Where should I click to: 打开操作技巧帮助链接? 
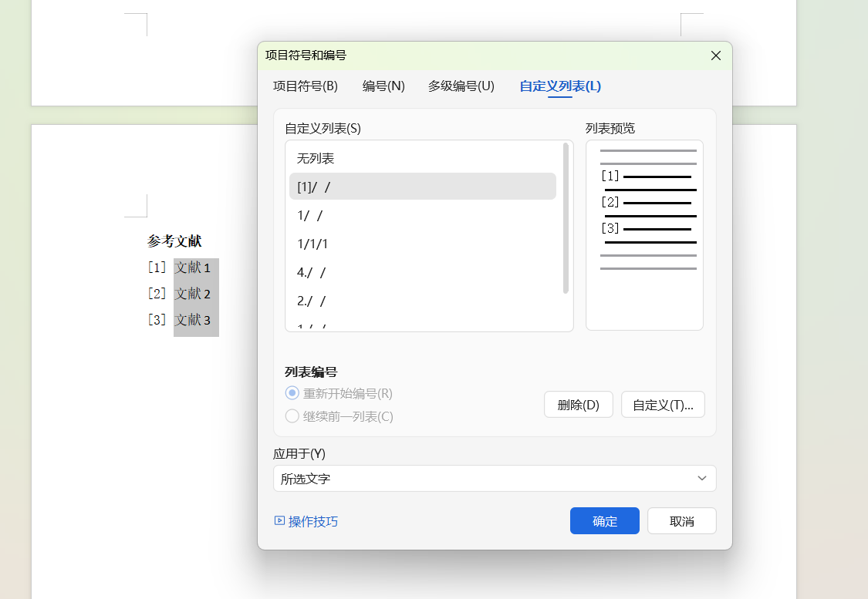click(313, 521)
